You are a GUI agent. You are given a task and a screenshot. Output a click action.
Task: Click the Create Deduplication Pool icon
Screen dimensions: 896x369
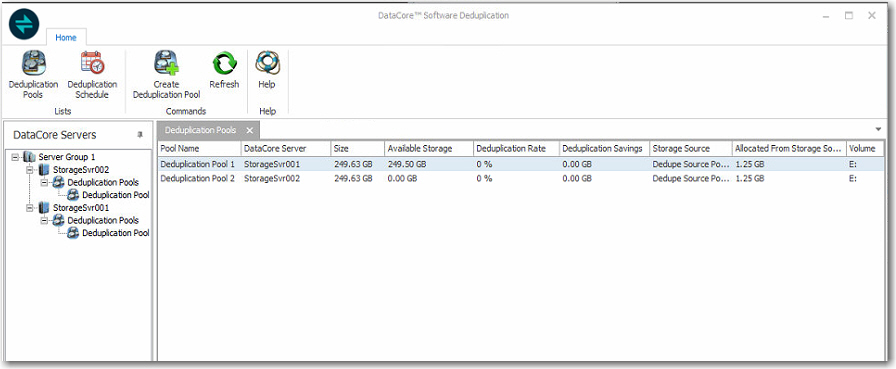166,63
